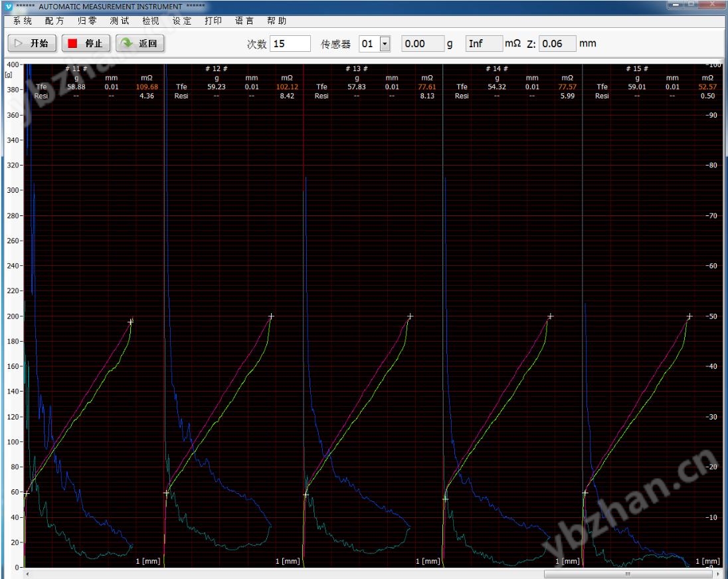
Task: Open the 配方 menu
Action: 54,21
